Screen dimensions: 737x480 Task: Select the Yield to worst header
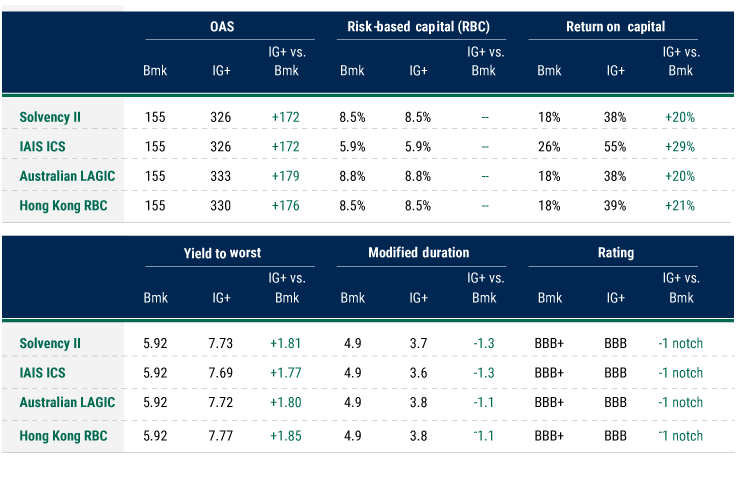222,253
